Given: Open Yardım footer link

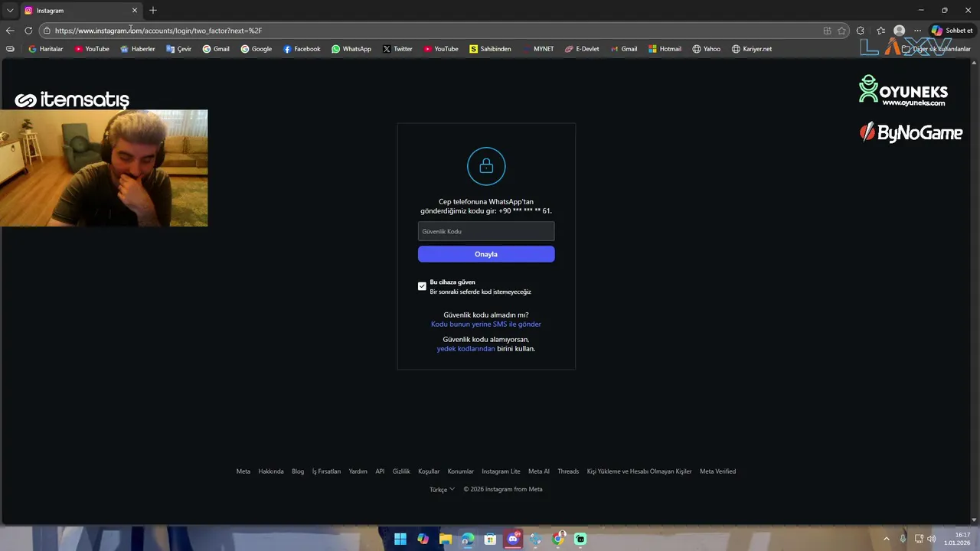Looking at the screenshot, I should (x=358, y=471).
